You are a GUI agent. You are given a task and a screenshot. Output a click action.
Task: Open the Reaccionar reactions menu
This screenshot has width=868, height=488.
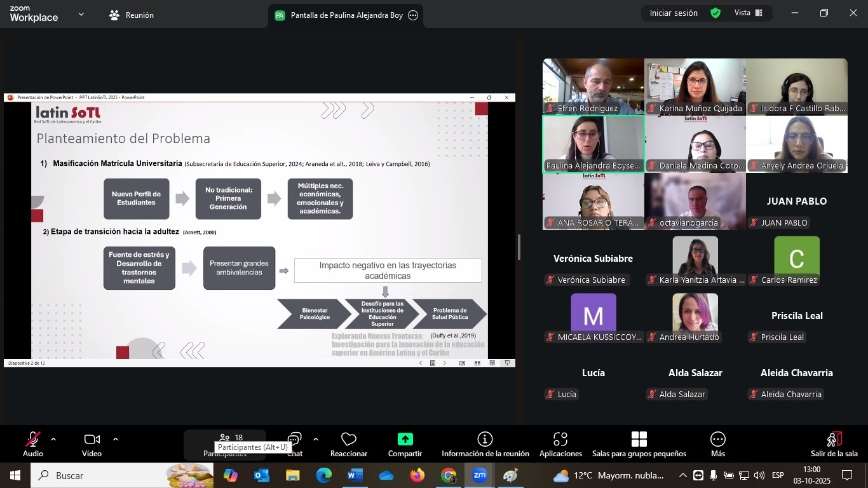tap(348, 444)
